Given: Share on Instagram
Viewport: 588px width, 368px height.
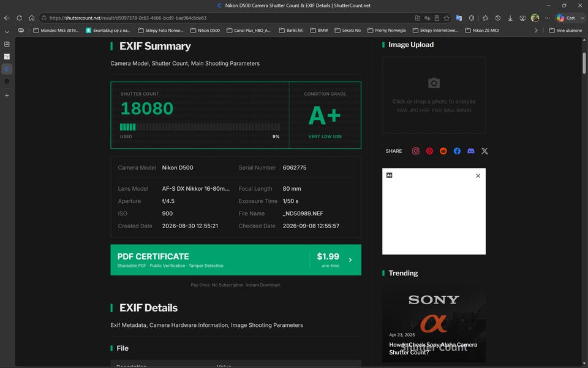Looking at the screenshot, I should pyautogui.click(x=415, y=151).
